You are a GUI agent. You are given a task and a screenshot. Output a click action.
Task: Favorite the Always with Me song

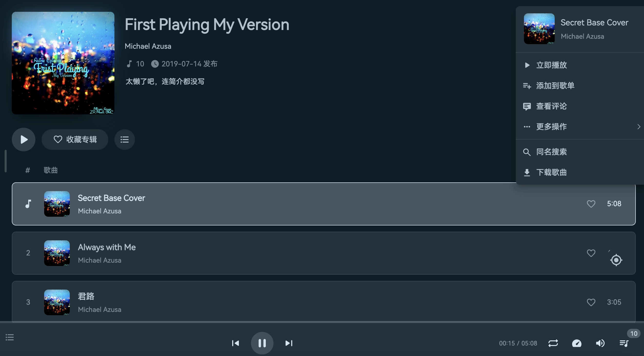coord(591,253)
